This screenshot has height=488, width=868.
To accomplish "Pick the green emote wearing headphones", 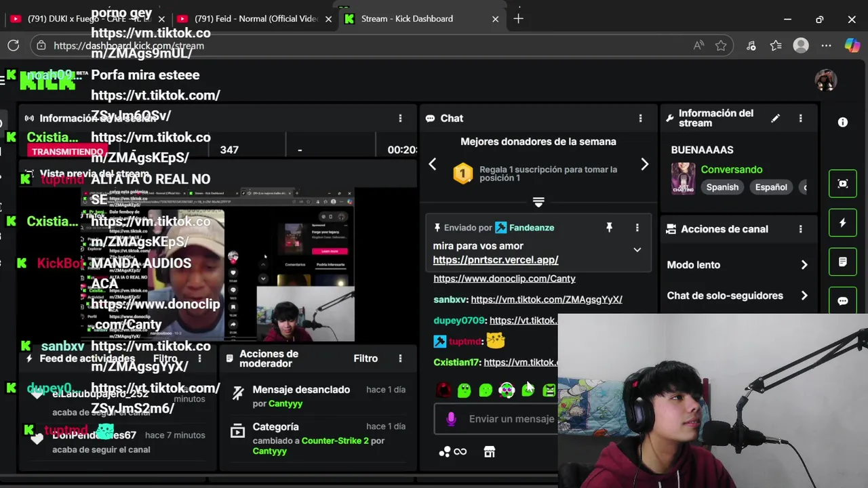I will point(507,390).
